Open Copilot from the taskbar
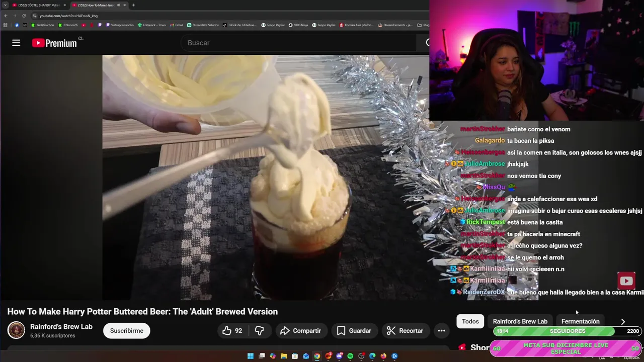Screen dimensions: 644x362 (x=273, y=356)
